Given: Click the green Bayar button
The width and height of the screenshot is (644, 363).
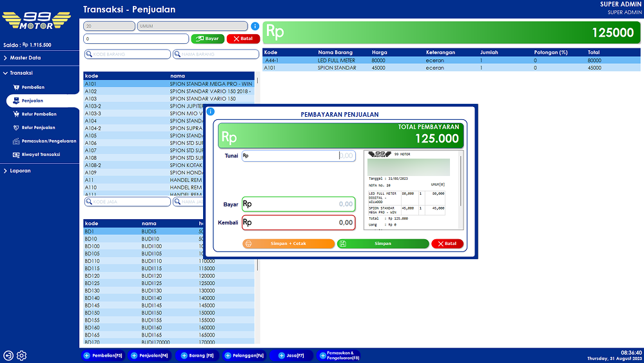Looking at the screenshot, I should tap(208, 39).
